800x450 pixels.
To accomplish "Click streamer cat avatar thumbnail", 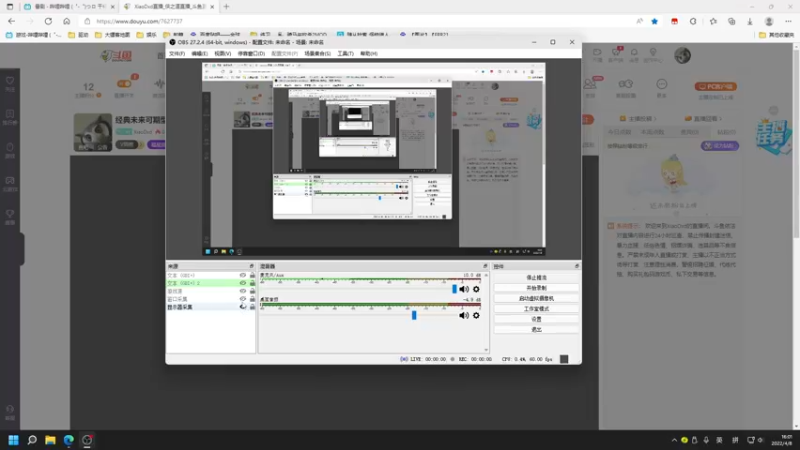I will (x=92, y=132).
